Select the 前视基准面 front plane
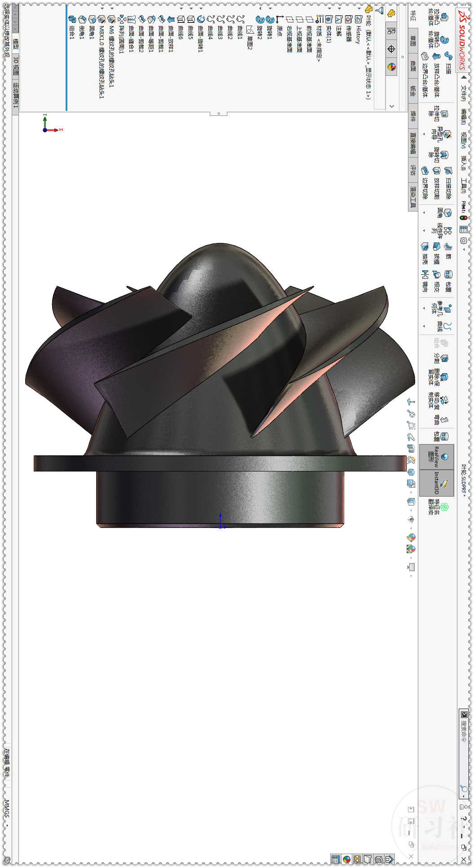 click(309, 34)
